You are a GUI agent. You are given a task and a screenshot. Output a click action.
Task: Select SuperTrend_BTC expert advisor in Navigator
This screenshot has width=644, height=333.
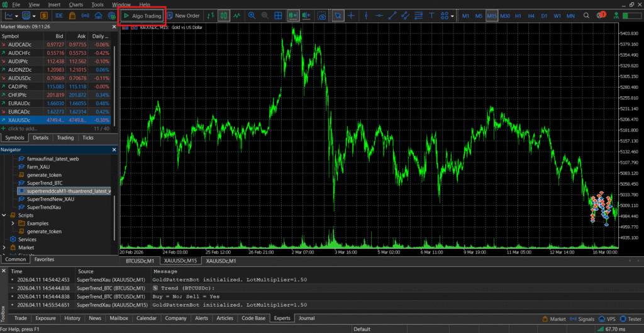45,183
